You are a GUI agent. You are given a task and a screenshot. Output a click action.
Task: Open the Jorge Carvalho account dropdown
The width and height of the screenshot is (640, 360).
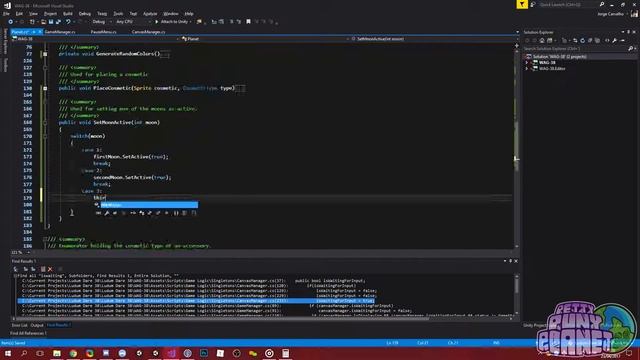pos(612,14)
